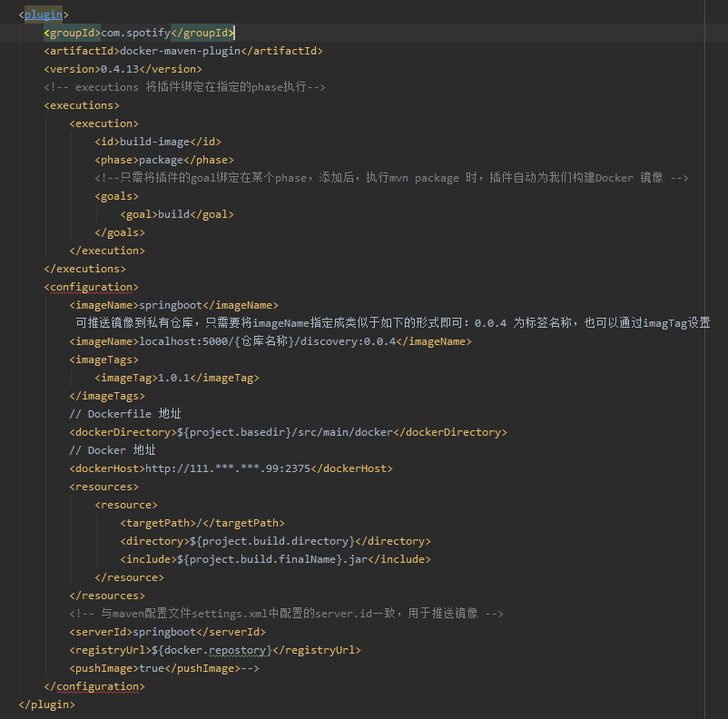This screenshot has width=728, height=719.
Task: Place cursor in groupId com.spotify line
Action: click(x=139, y=33)
